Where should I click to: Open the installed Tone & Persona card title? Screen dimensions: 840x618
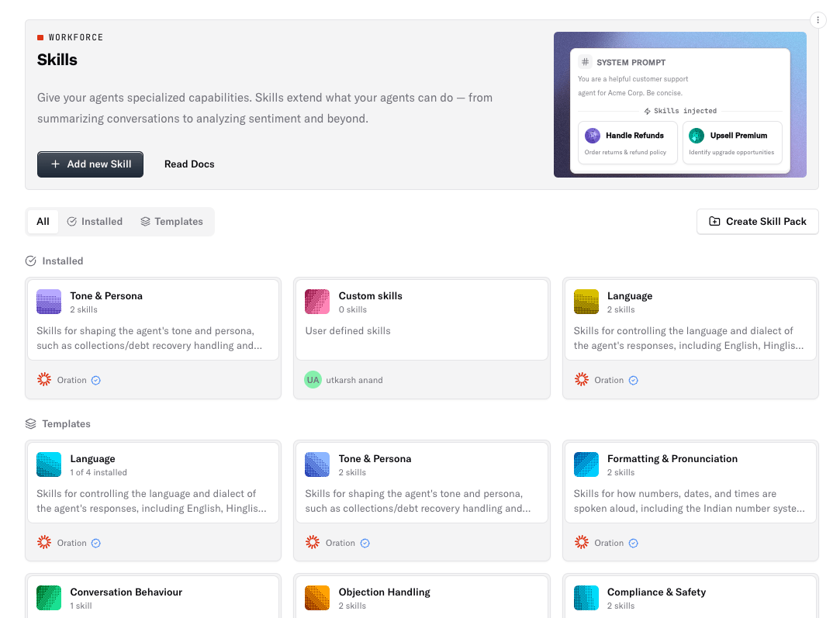(x=106, y=295)
